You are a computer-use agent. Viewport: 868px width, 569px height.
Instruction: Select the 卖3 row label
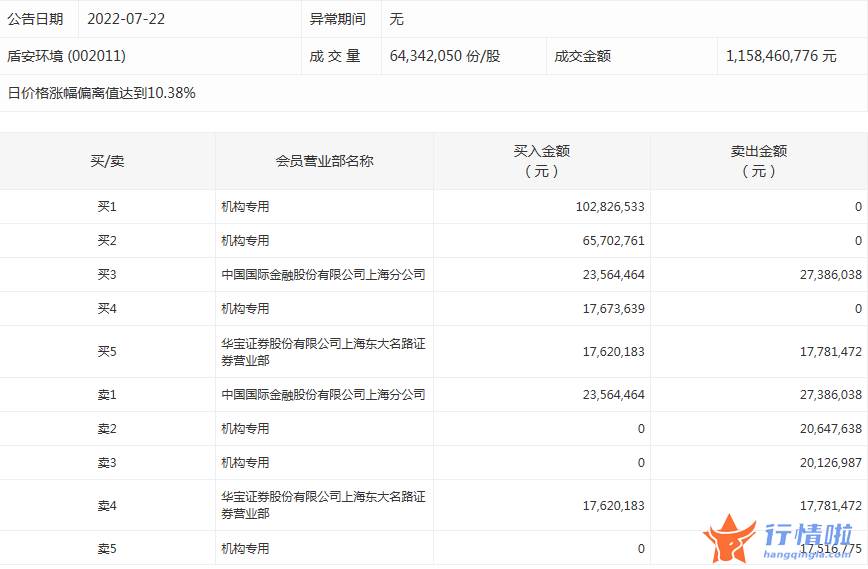point(107,463)
